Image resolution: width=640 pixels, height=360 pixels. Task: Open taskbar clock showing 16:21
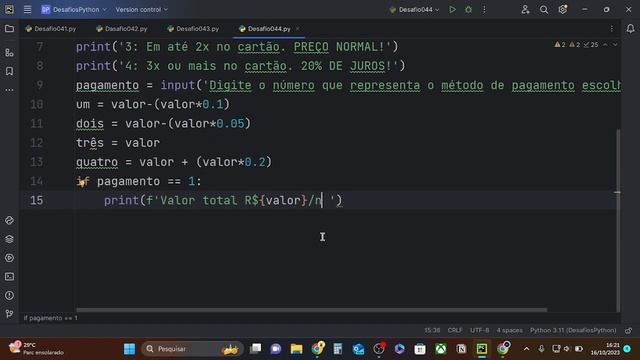[605, 349]
